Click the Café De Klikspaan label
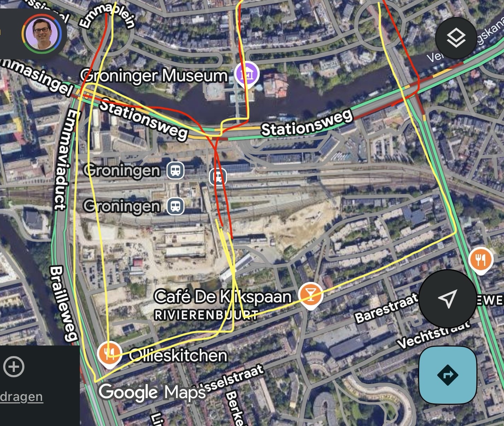This screenshot has height=426, width=504. 223,296
